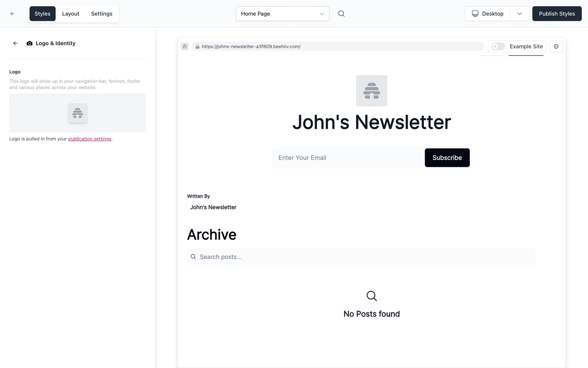Follow the publication settings link

[90, 139]
